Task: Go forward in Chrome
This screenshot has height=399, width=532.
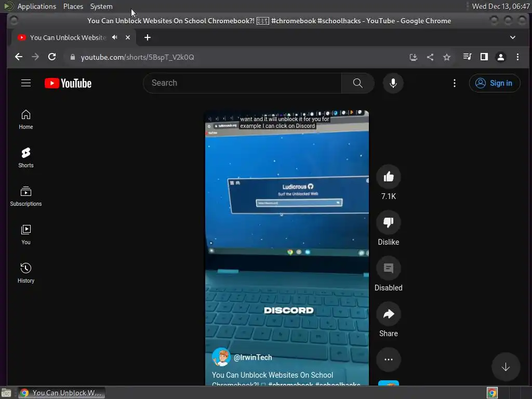Action: tap(35, 57)
